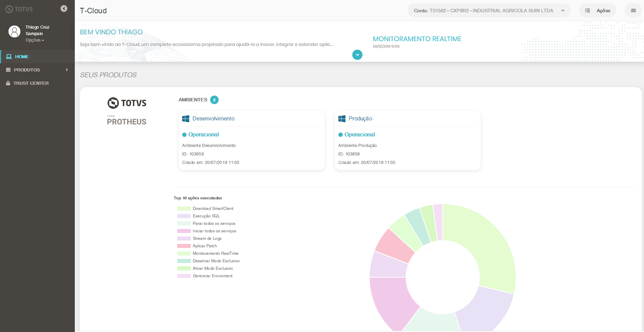
Task: Toggle Iniciar todos os serviços legend swatch
Action: click(184, 231)
